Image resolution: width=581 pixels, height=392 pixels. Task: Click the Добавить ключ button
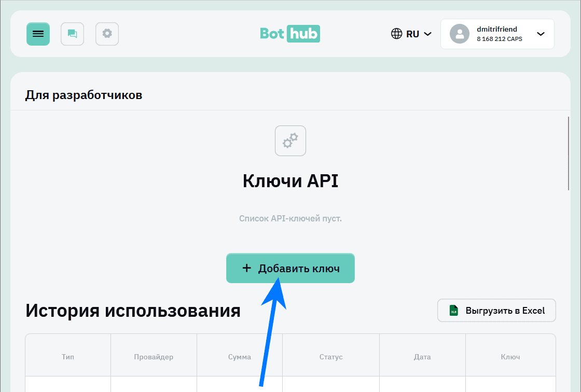point(290,268)
